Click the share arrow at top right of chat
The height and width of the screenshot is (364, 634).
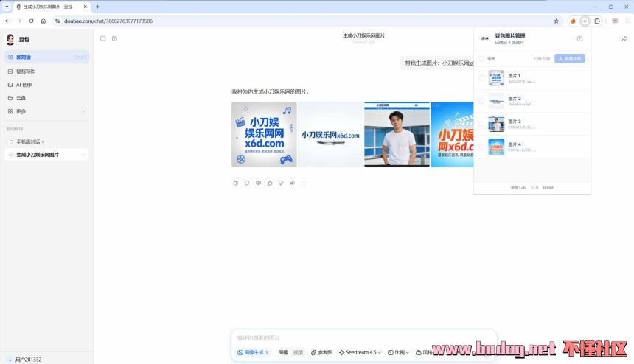pos(624,38)
